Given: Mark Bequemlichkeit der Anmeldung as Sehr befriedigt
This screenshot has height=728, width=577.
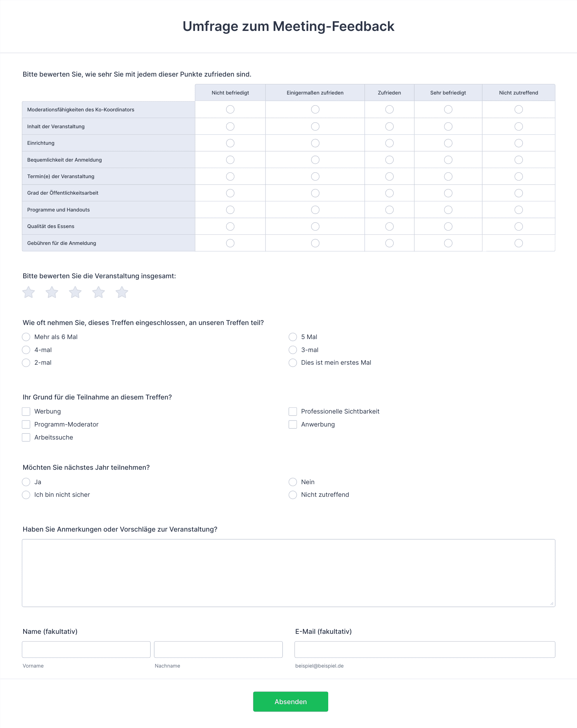Looking at the screenshot, I should [x=448, y=160].
